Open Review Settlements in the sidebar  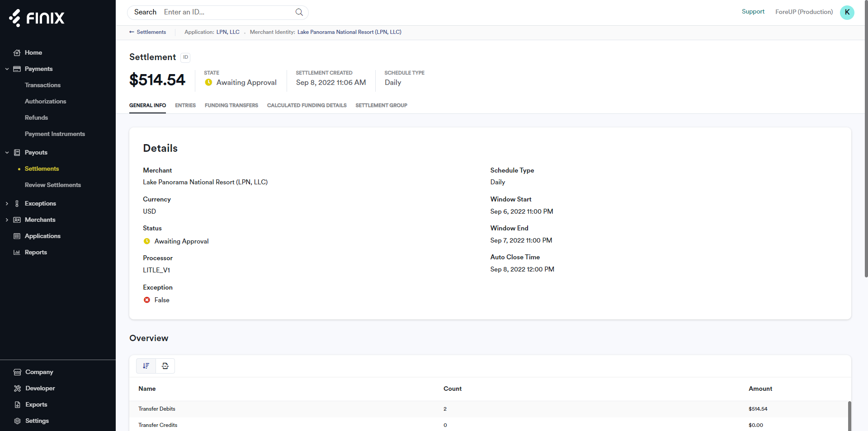click(x=53, y=185)
